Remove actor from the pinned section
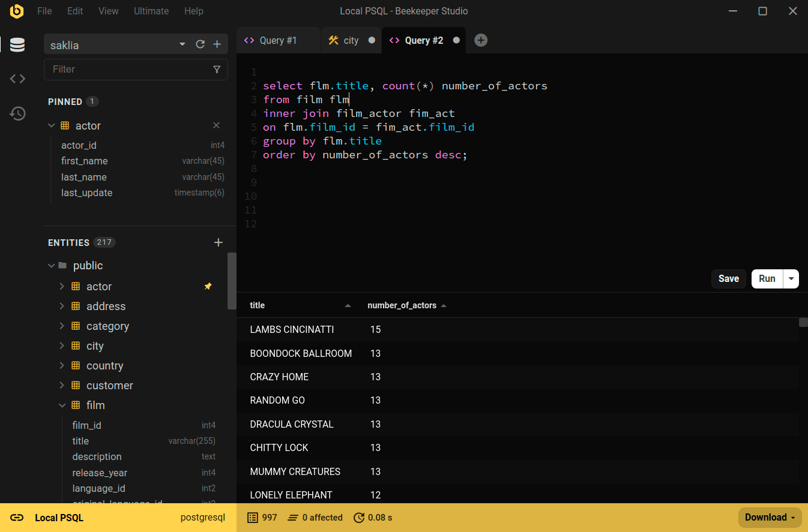The image size is (808, 532). pyautogui.click(x=216, y=125)
